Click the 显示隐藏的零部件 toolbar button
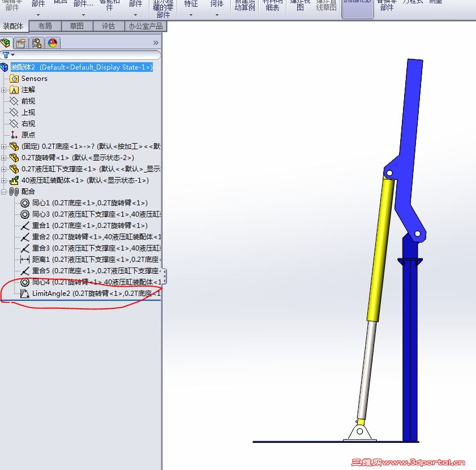The height and width of the screenshot is (470, 476). pyautogui.click(x=164, y=8)
